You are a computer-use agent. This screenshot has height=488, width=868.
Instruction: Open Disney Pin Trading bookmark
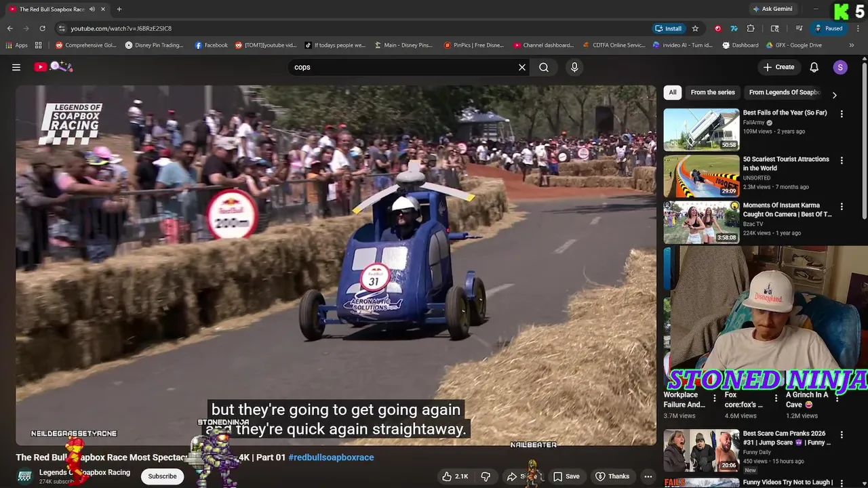click(x=154, y=45)
